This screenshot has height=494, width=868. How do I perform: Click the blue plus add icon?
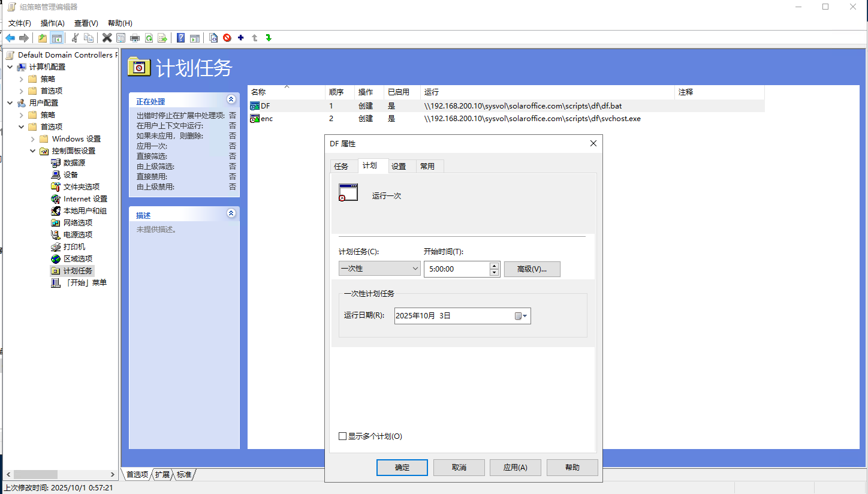[x=241, y=38]
